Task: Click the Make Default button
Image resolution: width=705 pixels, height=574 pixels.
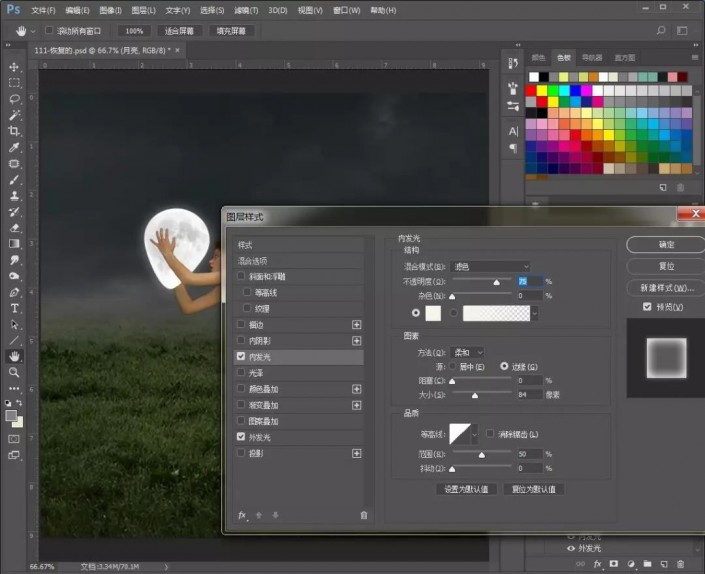Action: click(x=466, y=489)
